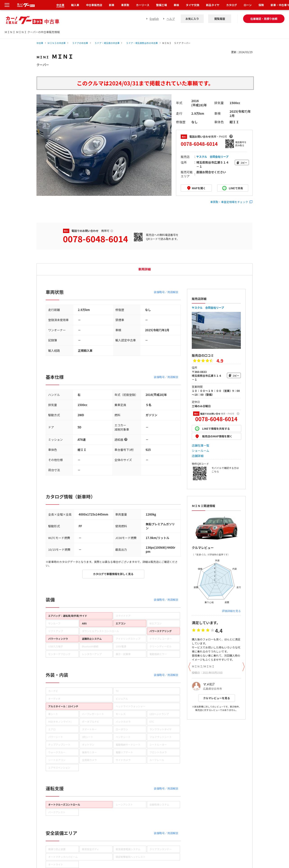
Task: Click 装備略号／用語解説 beside 車両状態
Action: tap(166, 292)
